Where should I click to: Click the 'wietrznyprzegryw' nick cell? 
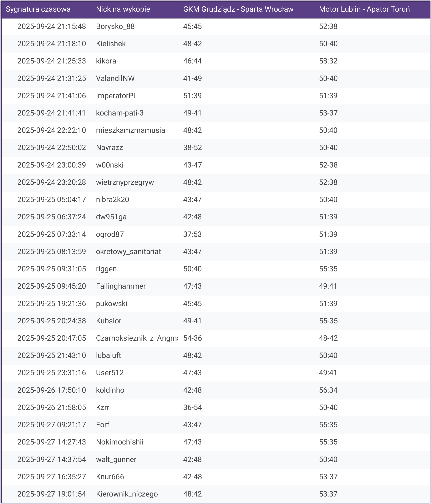(125, 182)
